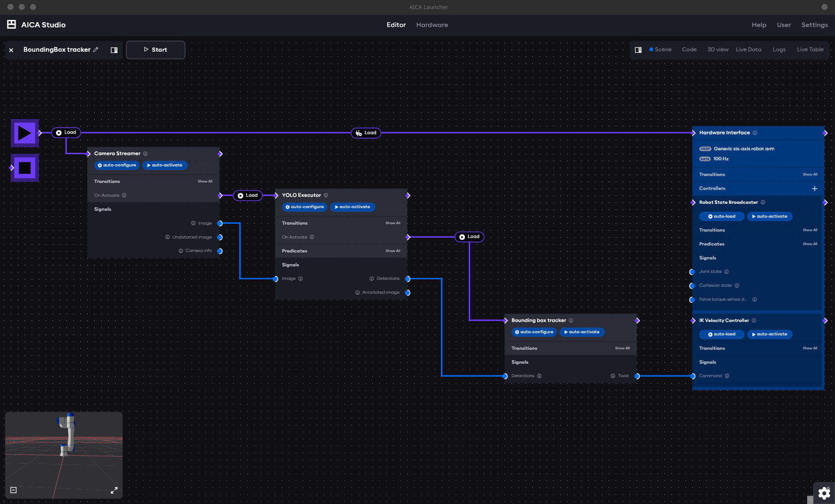
Task: Open the gear settings at bottom right
Action: pyautogui.click(x=824, y=493)
